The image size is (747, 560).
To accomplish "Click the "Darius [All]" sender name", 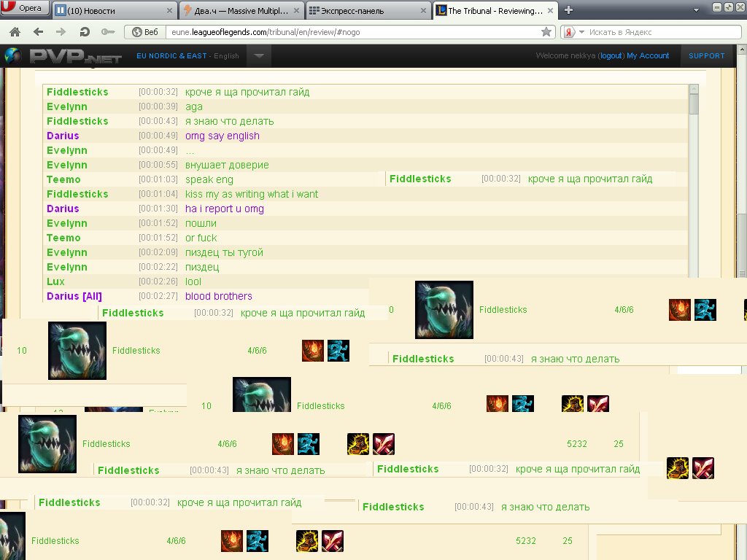I will point(74,296).
